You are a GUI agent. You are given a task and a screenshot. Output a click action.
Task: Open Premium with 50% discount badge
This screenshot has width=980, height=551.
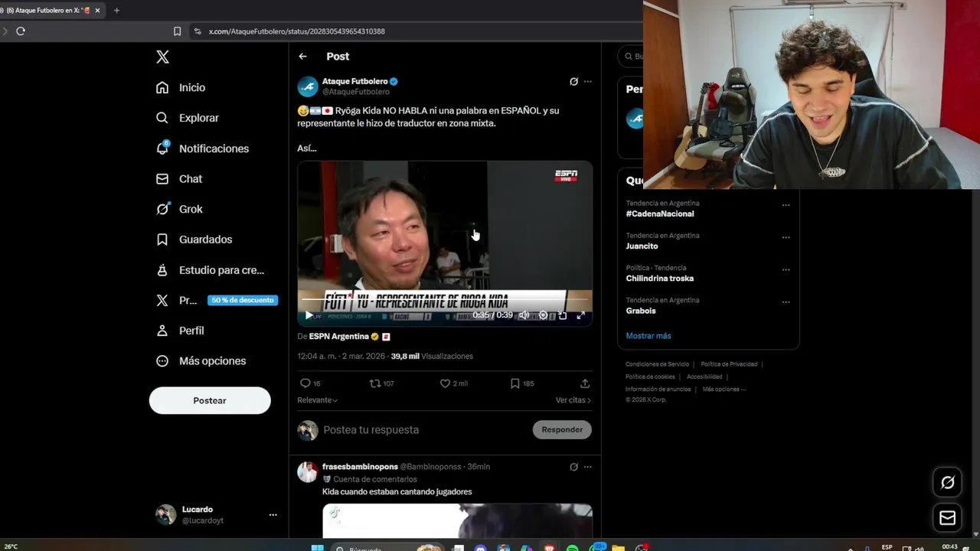click(x=217, y=300)
